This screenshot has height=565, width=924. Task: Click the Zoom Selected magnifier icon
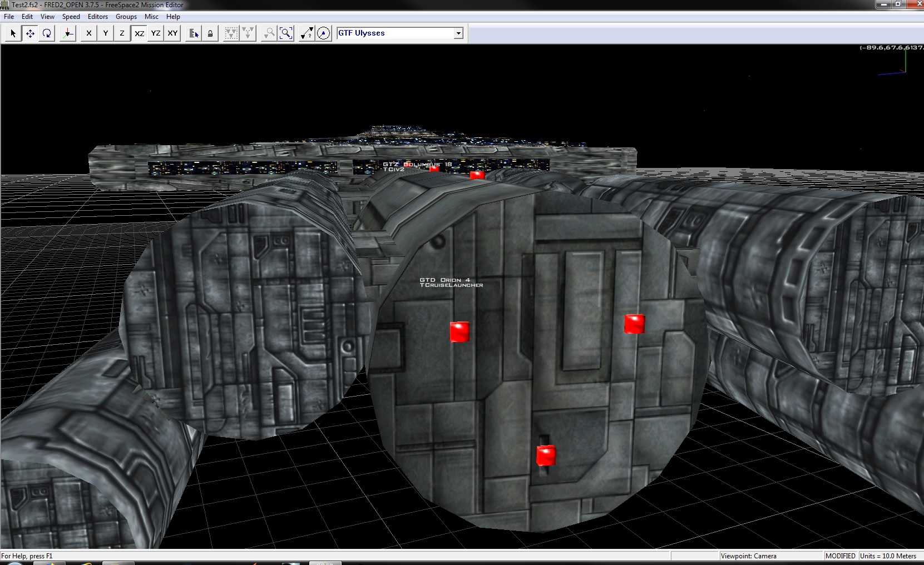[269, 33]
